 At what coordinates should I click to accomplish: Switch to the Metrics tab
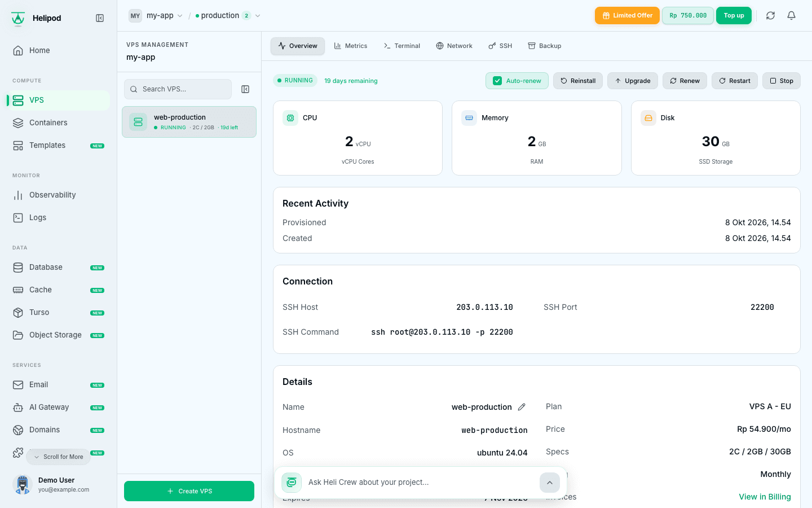pyautogui.click(x=351, y=46)
